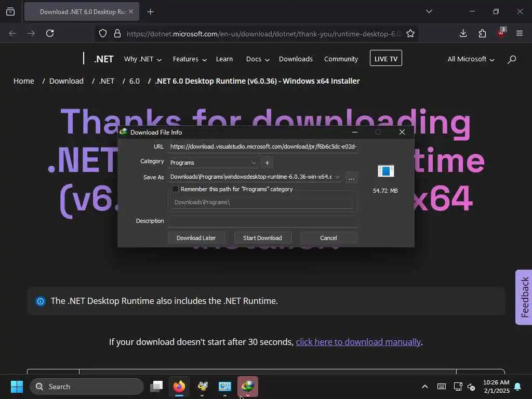
Task: Open a new Firefox tab
Action: click(151, 12)
